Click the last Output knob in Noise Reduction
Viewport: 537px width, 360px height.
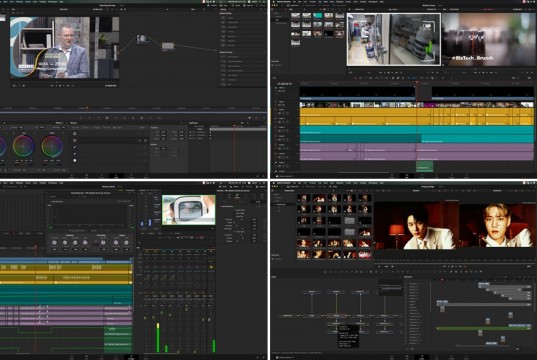tap(126, 243)
